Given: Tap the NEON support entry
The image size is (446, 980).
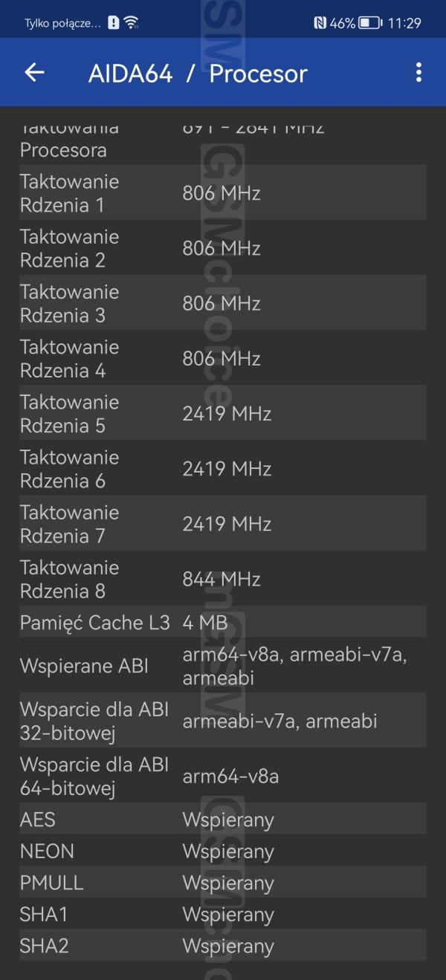Looking at the screenshot, I should click(222, 851).
